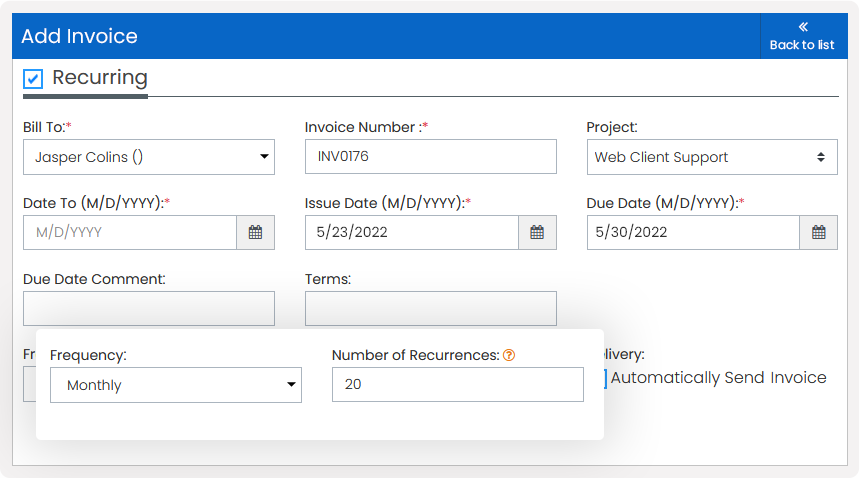This screenshot has width=860, height=478.
Task: Click the Add Invoice title text
Action: [x=80, y=36]
